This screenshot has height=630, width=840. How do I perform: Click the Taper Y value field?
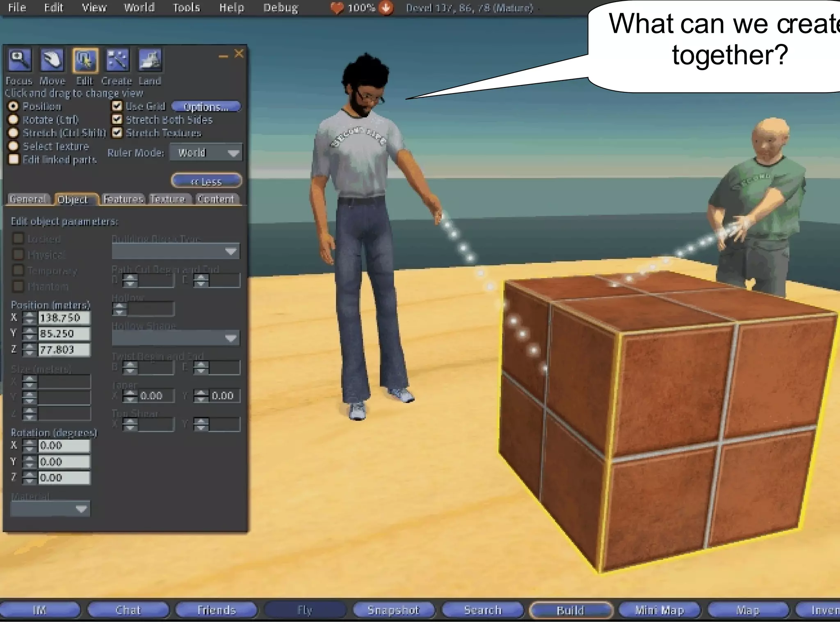[x=224, y=396]
